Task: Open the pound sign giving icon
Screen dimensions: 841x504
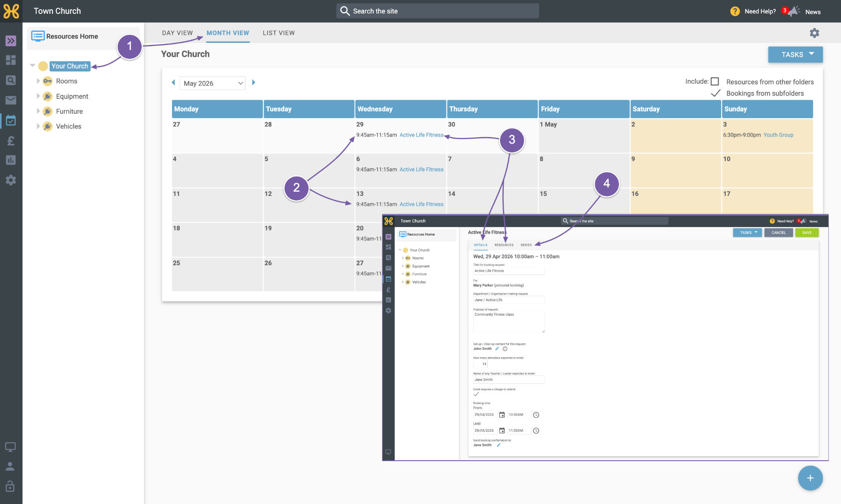Action: pos(11,140)
